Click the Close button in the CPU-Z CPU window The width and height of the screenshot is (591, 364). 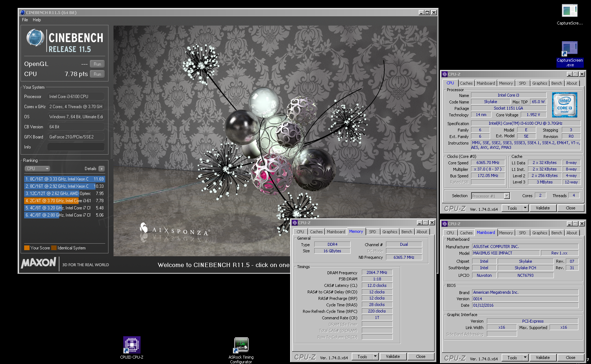coord(570,208)
